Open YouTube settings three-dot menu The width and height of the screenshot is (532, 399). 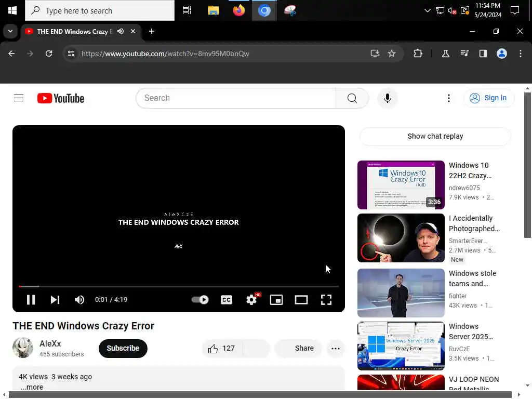tap(449, 98)
